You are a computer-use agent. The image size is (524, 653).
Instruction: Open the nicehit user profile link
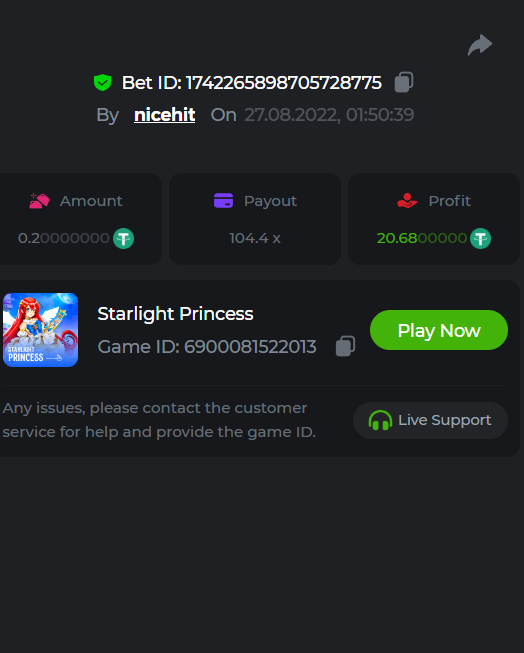coord(165,115)
